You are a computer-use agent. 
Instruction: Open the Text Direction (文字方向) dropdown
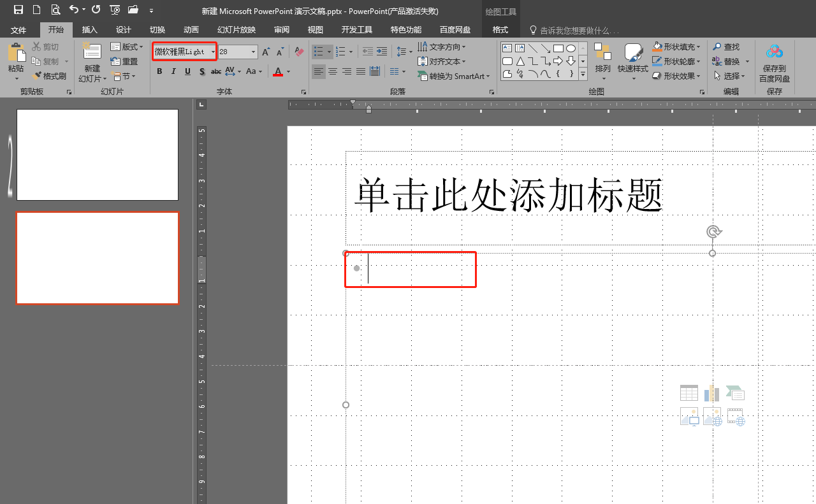tap(442, 47)
